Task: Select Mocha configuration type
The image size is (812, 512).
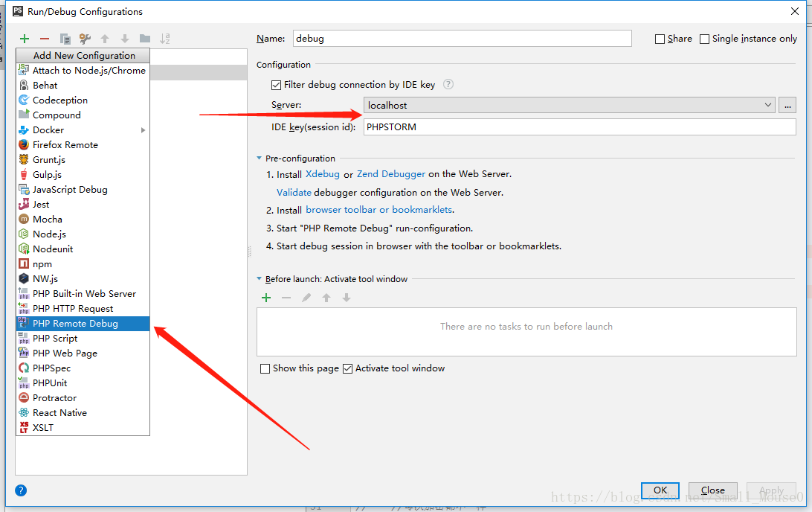Action: [83, 220]
